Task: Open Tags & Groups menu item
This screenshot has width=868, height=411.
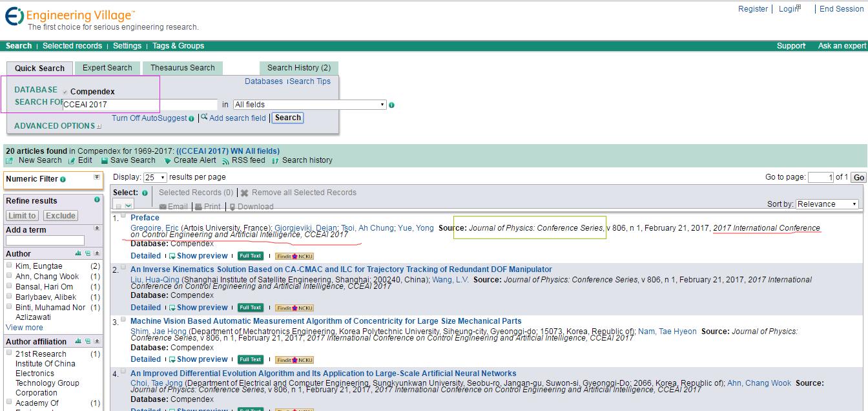Action: (178, 46)
